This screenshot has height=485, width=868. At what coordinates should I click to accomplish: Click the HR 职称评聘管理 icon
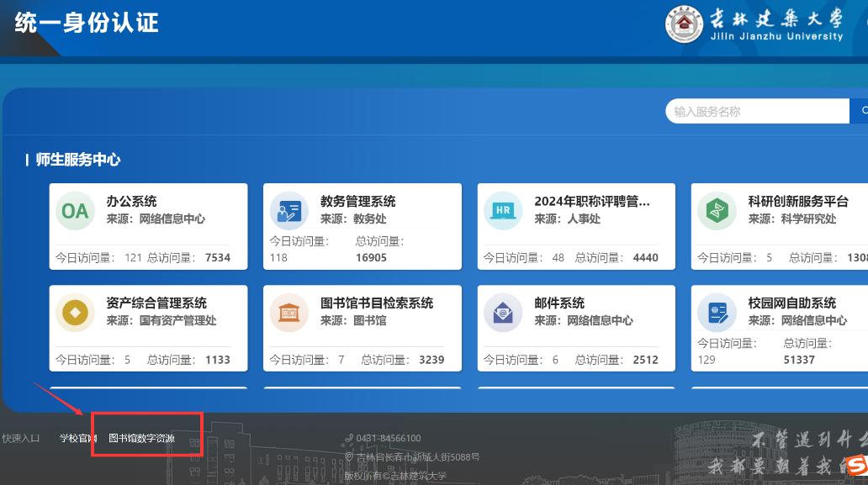[x=503, y=211]
